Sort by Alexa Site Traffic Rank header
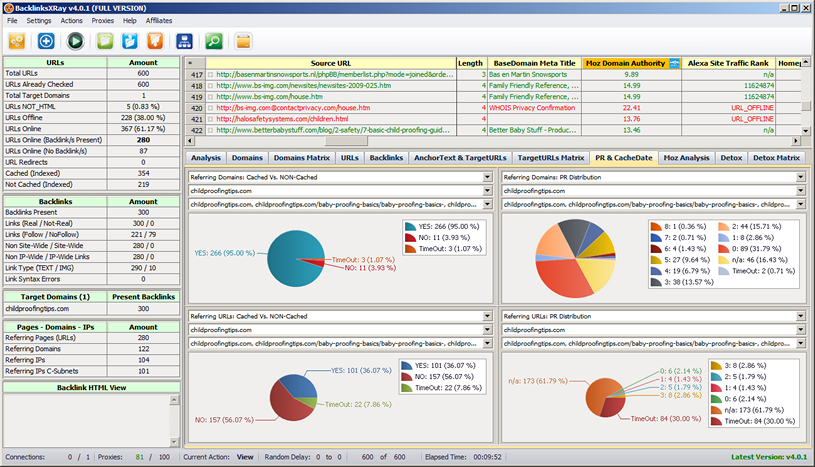Image resolution: width=815 pixels, height=467 pixels. [728, 63]
